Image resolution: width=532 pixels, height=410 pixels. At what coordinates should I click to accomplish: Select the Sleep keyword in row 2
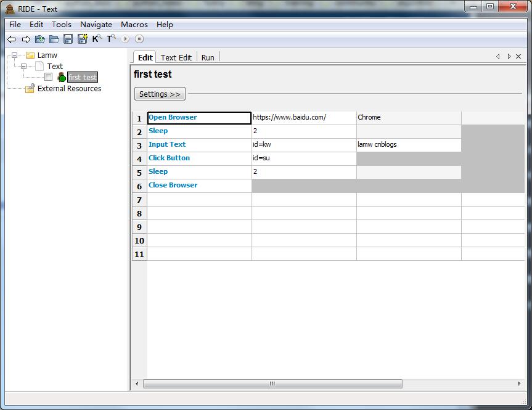199,131
